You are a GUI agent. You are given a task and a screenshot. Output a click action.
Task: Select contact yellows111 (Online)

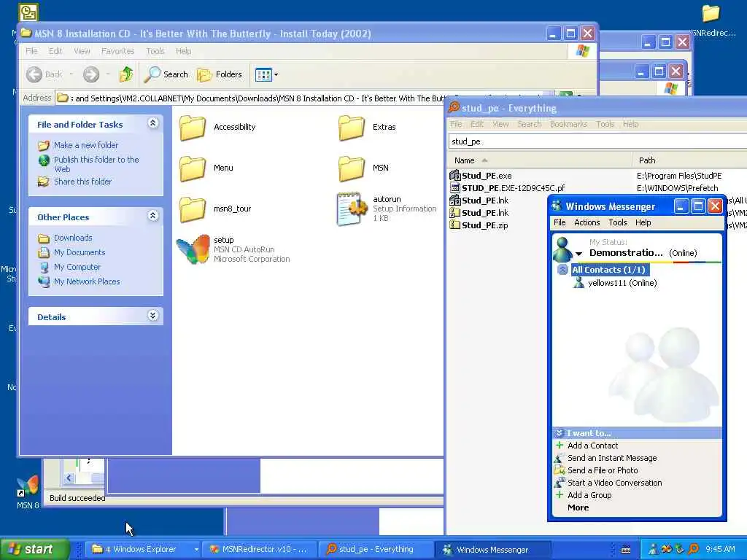[x=622, y=283]
